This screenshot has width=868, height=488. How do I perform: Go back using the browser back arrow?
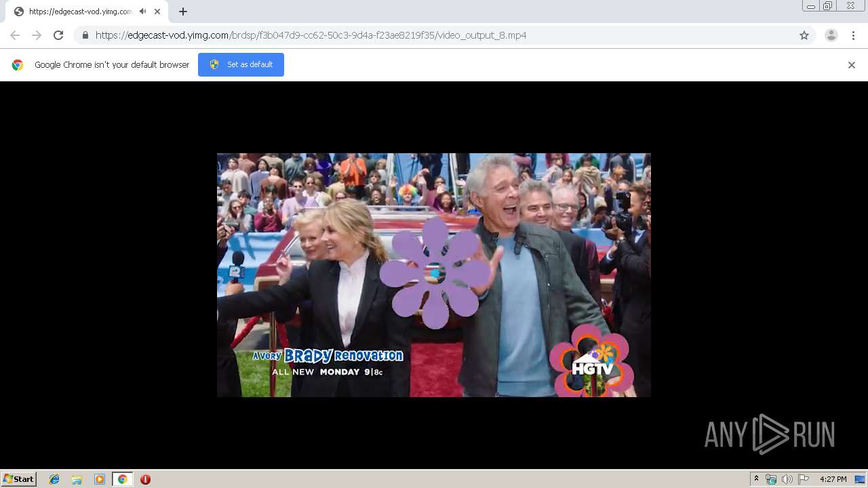coord(15,35)
